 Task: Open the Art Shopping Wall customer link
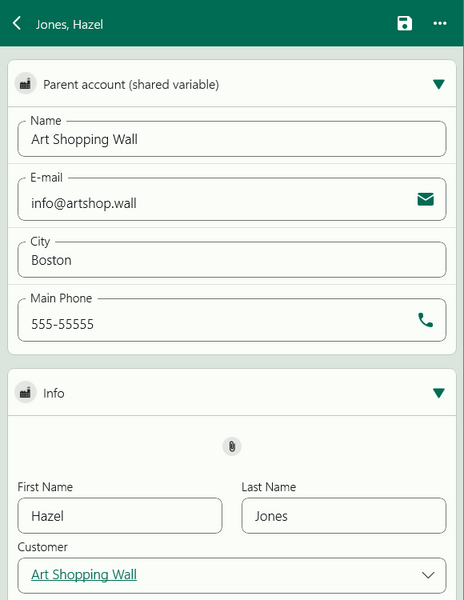(x=84, y=575)
